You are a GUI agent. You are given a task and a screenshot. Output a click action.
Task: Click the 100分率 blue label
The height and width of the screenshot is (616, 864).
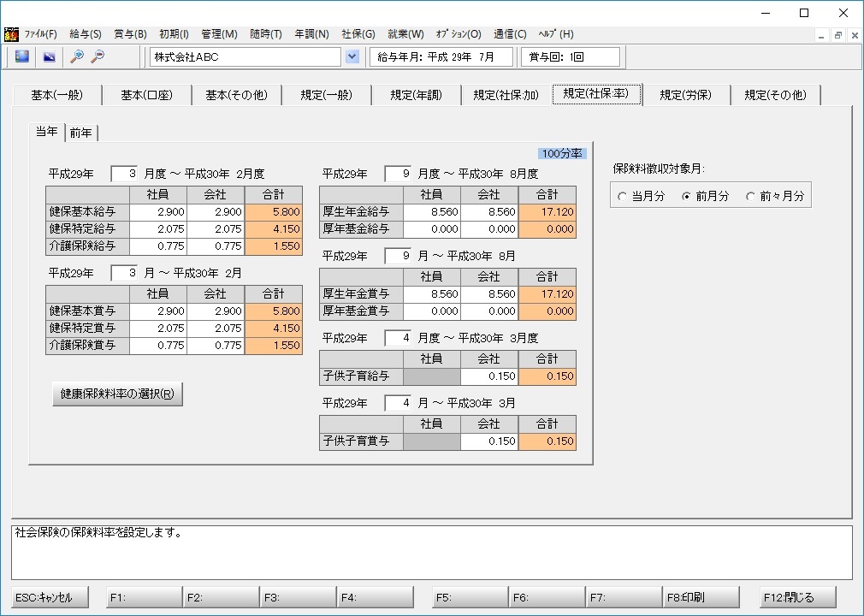(x=562, y=154)
